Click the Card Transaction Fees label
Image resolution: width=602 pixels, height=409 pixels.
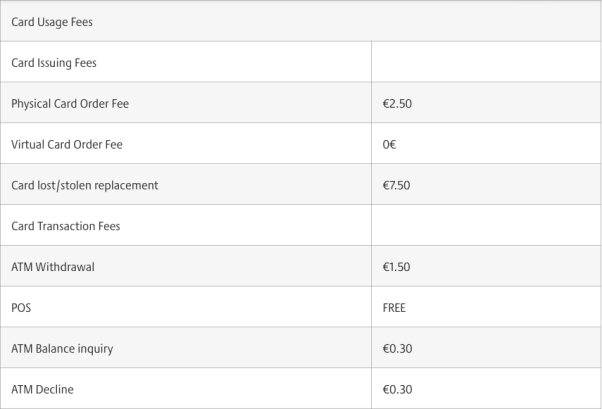66,226
